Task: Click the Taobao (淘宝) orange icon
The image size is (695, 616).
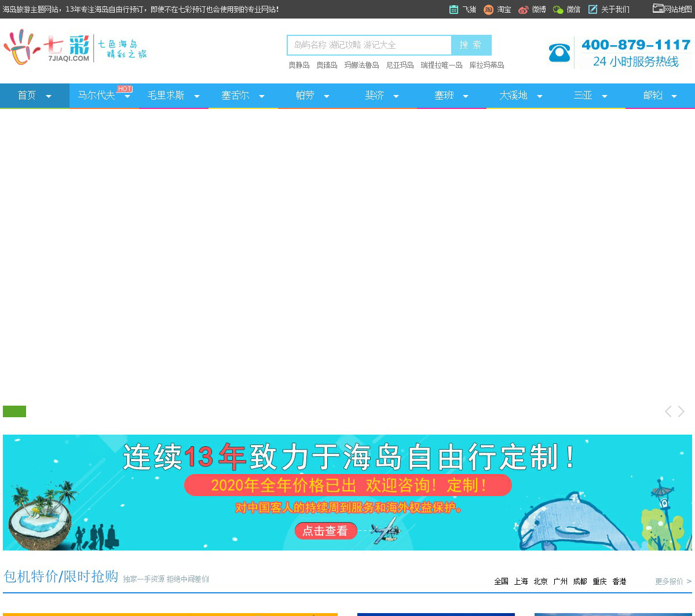Action: (x=488, y=9)
